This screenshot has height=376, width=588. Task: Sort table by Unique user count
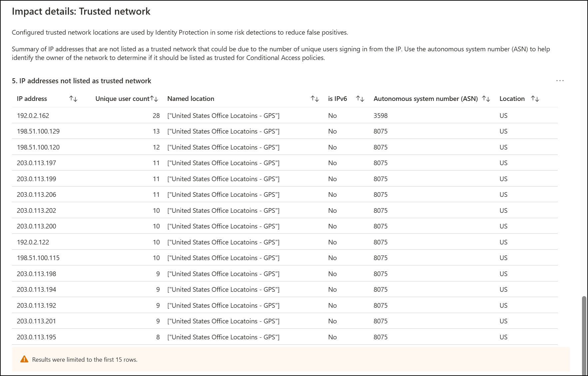[x=154, y=99]
